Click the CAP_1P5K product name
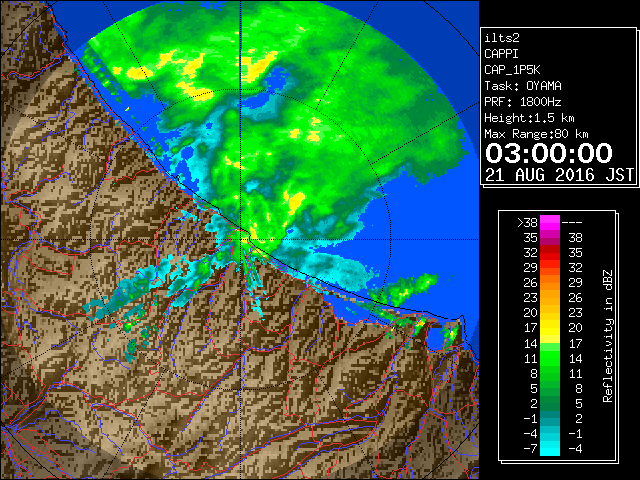The image size is (640, 480). 512,70
